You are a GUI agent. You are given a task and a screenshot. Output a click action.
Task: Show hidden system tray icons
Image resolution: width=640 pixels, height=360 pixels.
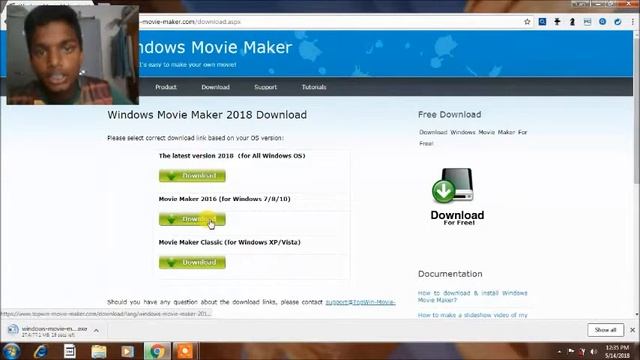point(560,351)
